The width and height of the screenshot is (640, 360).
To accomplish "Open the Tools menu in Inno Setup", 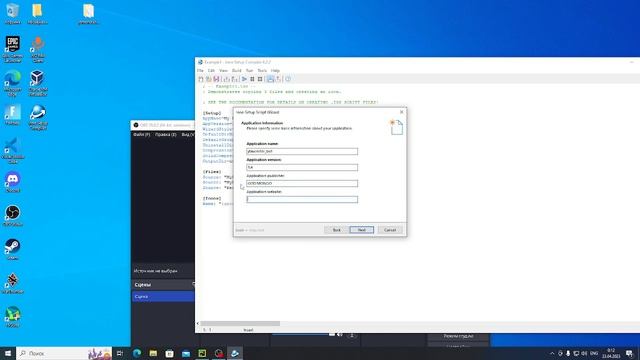I will [x=262, y=71].
